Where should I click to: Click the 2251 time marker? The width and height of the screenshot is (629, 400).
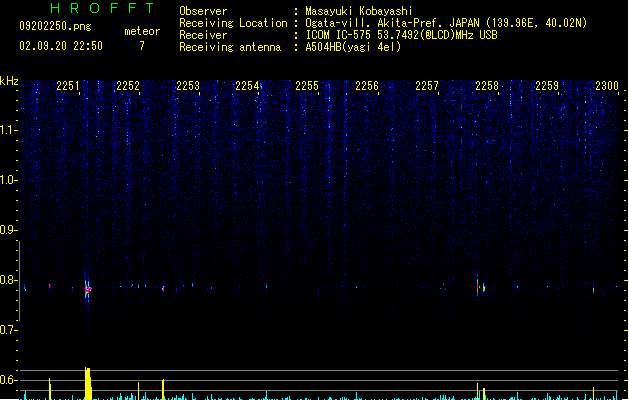(68, 86)
